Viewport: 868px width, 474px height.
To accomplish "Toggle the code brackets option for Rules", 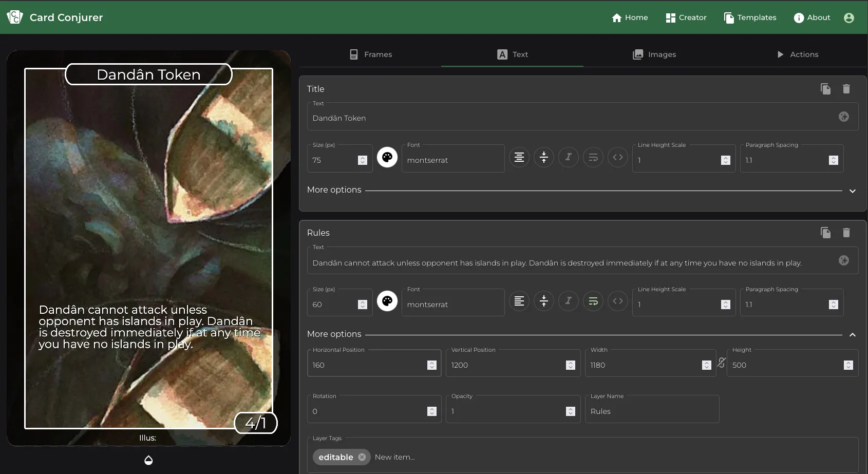I will 618,301.
